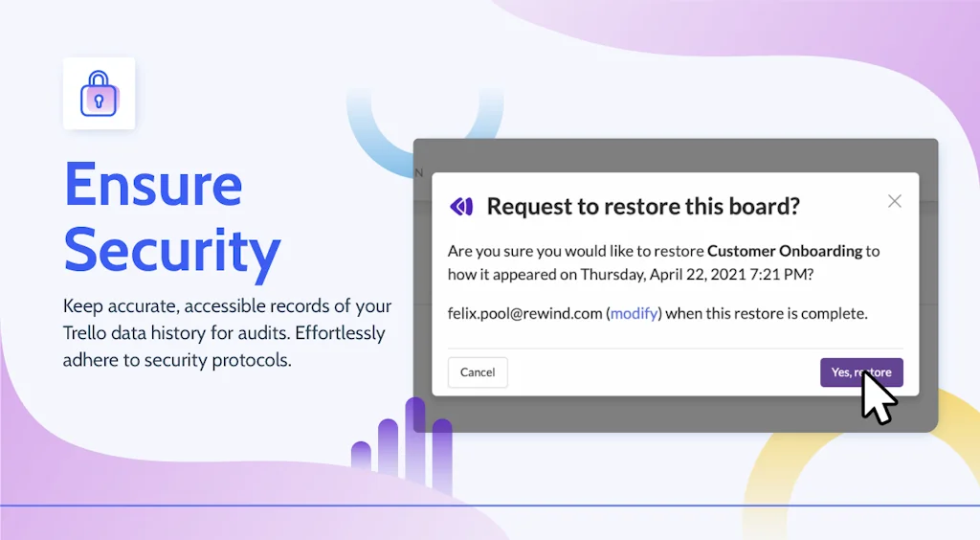
Task: Click the bold "Customer Onboarding" board name
Action: (x=784, y=251)
